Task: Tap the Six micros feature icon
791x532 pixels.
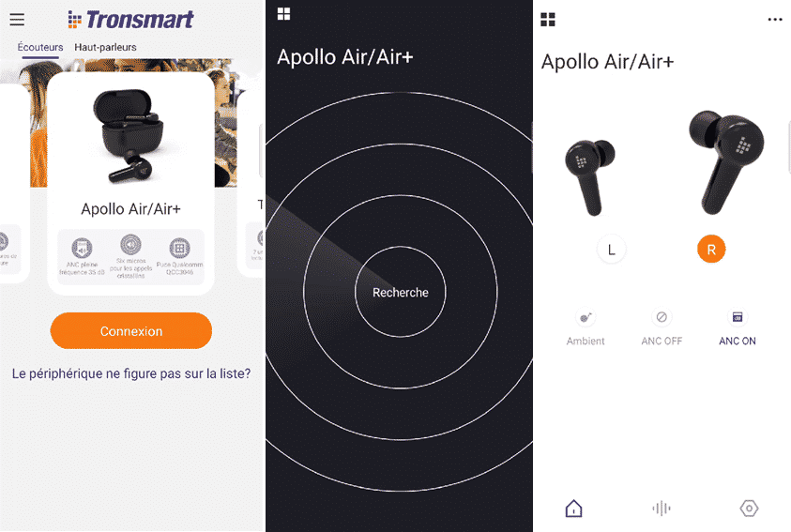Action: (x=130, y=245)
